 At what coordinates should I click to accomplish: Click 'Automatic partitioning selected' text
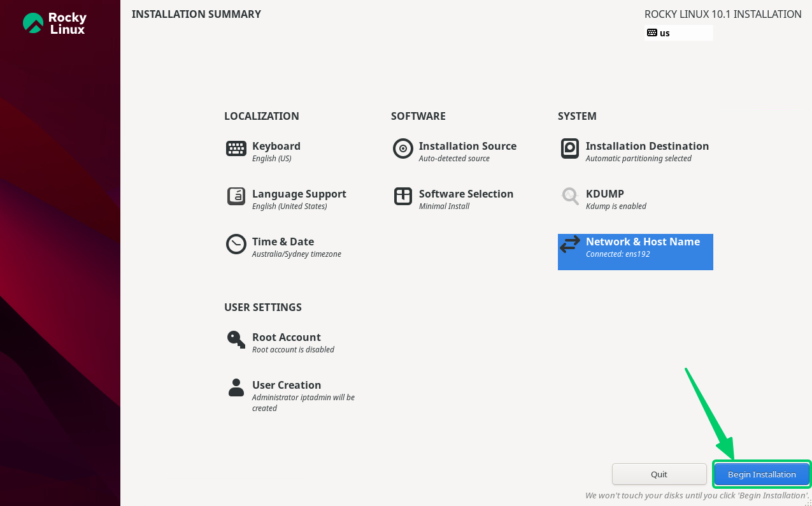tap(639, 159)
